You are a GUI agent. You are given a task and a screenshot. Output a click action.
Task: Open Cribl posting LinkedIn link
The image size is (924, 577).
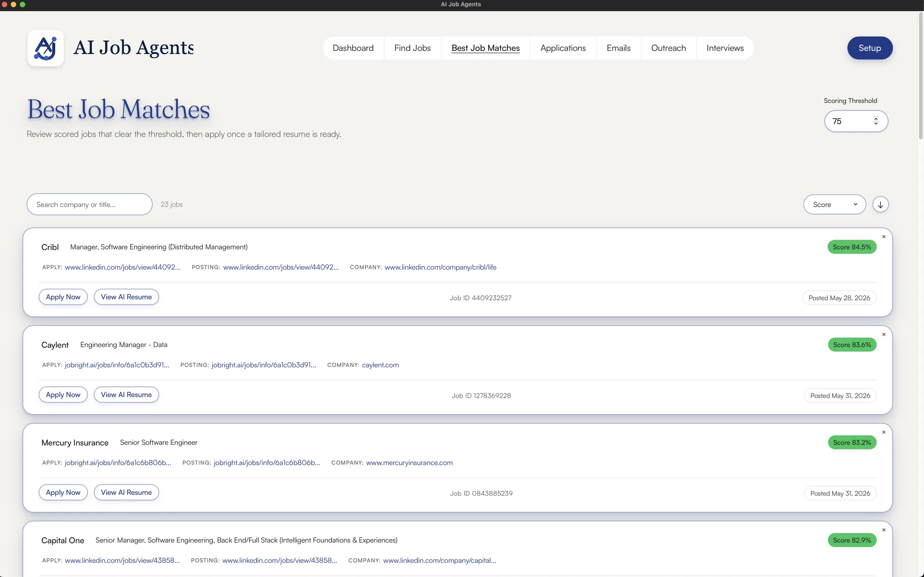pos(281,267)
